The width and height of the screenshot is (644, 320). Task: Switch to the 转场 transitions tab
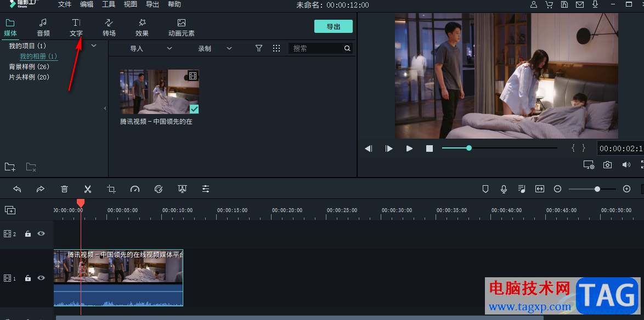click(109, 28)
